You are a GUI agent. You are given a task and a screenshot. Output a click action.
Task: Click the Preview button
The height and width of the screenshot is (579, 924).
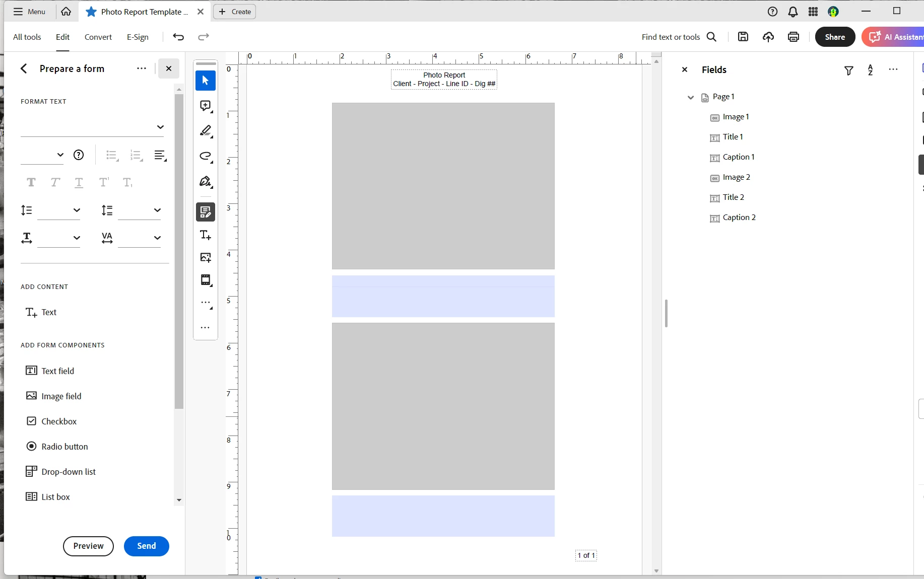(x=88, y=546)
